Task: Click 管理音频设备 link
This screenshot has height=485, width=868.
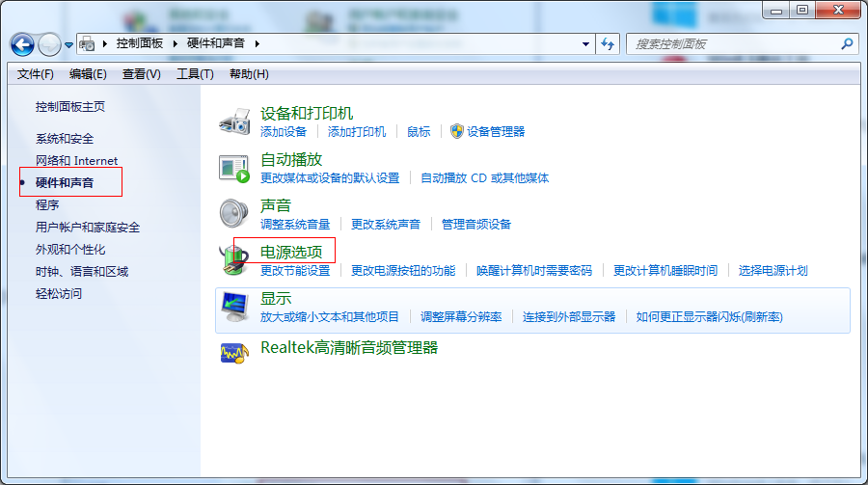Action: [x=476, y=225]
